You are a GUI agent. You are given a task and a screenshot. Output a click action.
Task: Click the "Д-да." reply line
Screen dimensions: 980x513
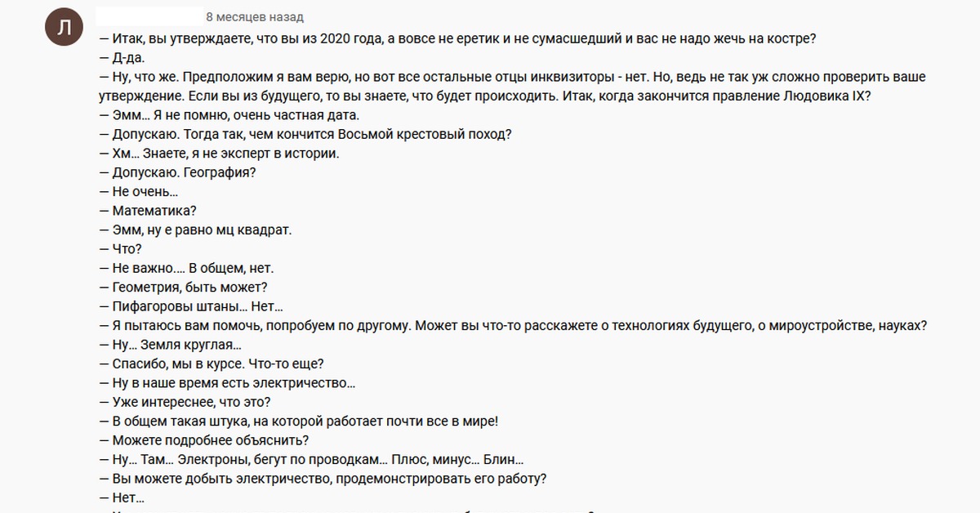click(122, 57)
